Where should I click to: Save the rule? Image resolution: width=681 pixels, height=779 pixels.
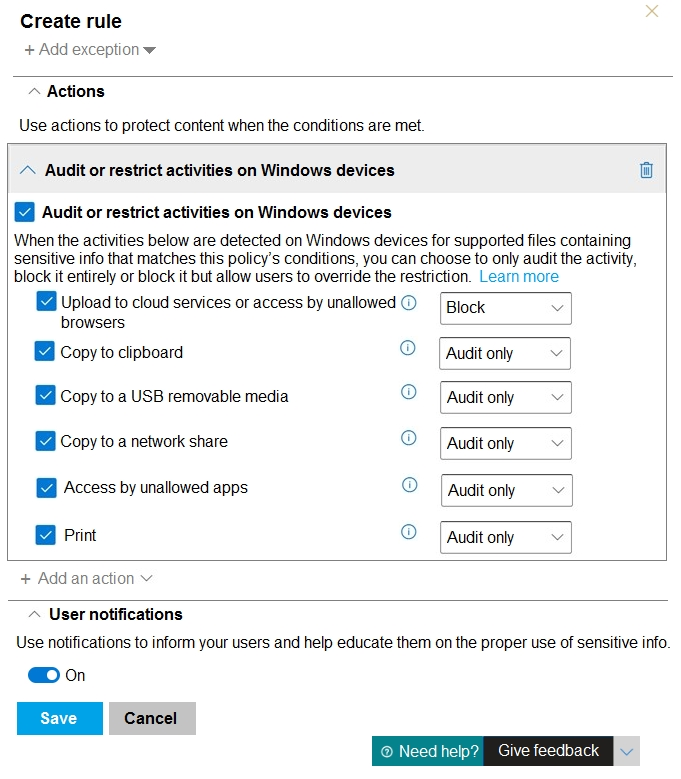[x=60, y=718]
